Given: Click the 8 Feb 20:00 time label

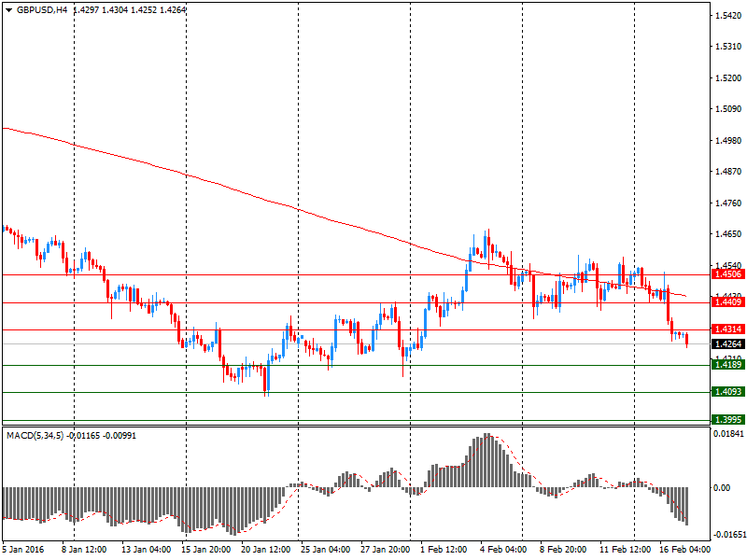Looking at the screenshot, I should [563, 549].
